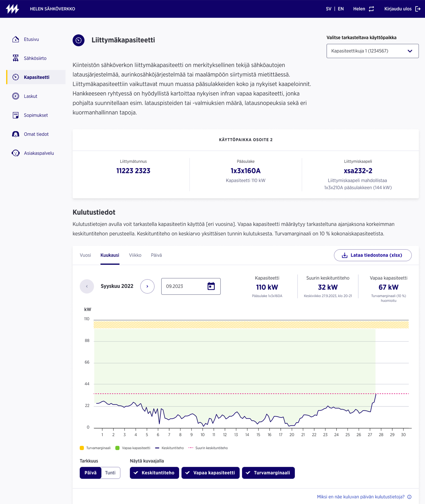Open Etusivu home icon in sidebar
The width and height of the screenshot is (425, 504).
click(16, 39)
